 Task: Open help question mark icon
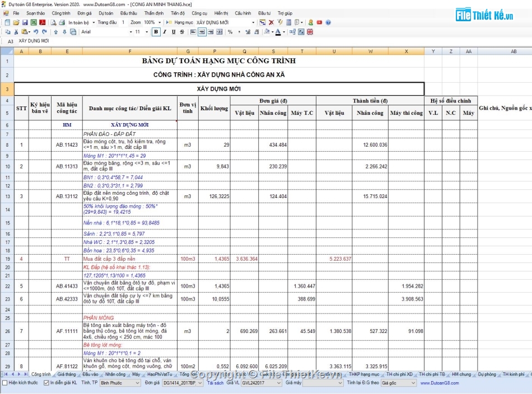[x=328, y=22]
